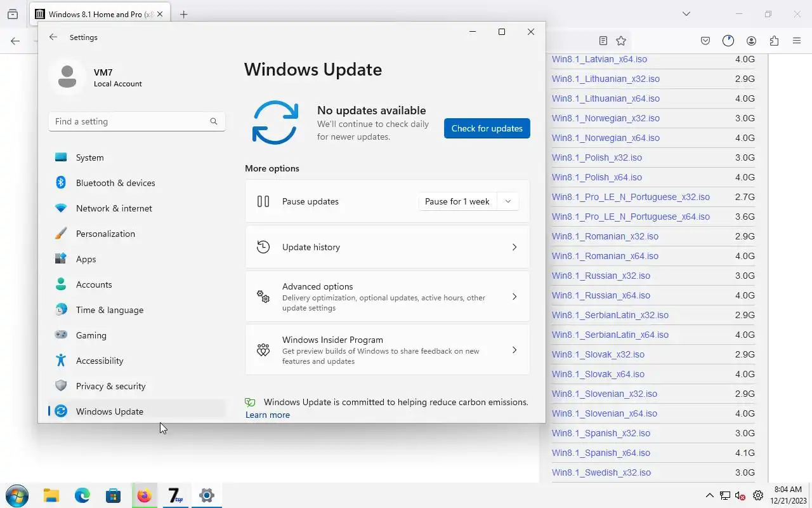Image resolution: width=812 pixels, height=508 pixels.
Task: Open Firefox container circle icon in toolbar
Action: 728,41
